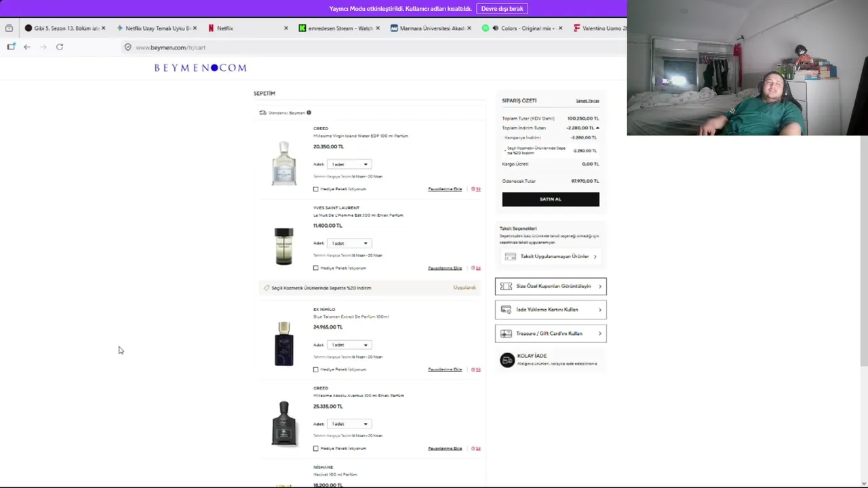
Task: Click the Sepeti Paylaş link
Action: 587,100
